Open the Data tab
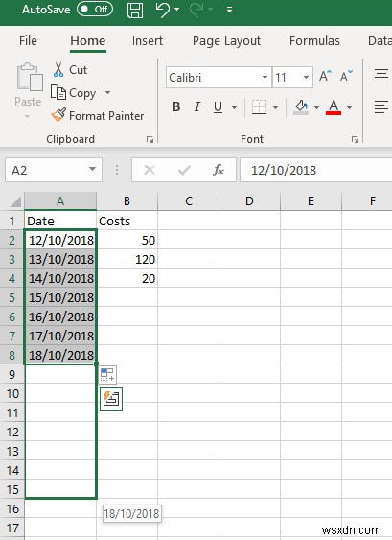This screenshot has height=540, width=392. click(x=380, y=41)
